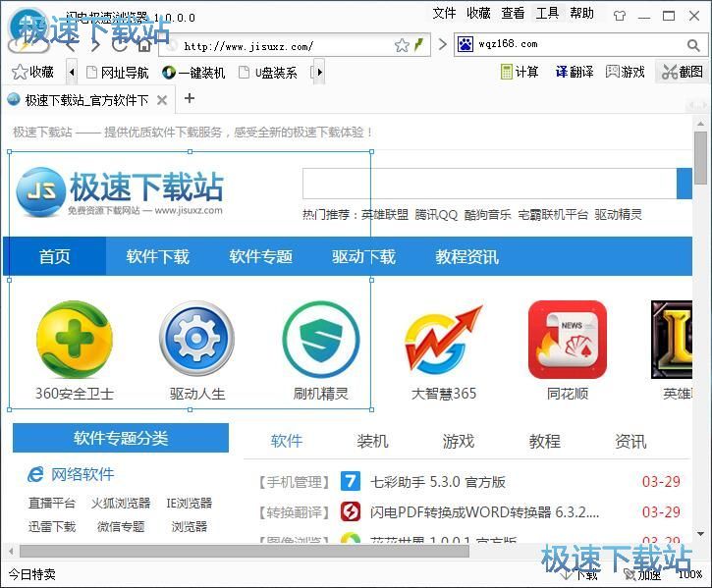712x588 pixels.
Task: Open 火狐浏览器 topic link
Action: point(121,503)
